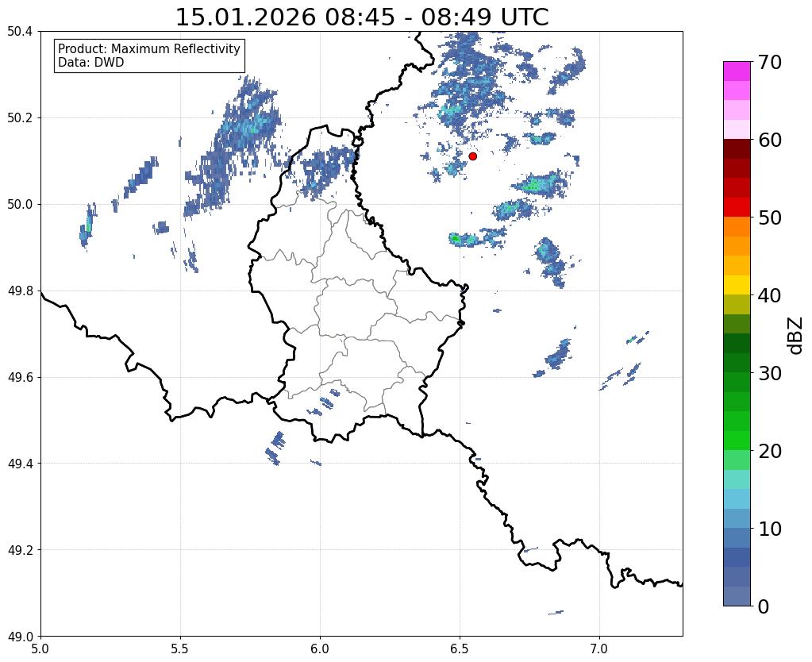Click the latitude axis label 49.6
Image resolution: width=812 pixels, height=662 pixels.
[x=20, y=378]
